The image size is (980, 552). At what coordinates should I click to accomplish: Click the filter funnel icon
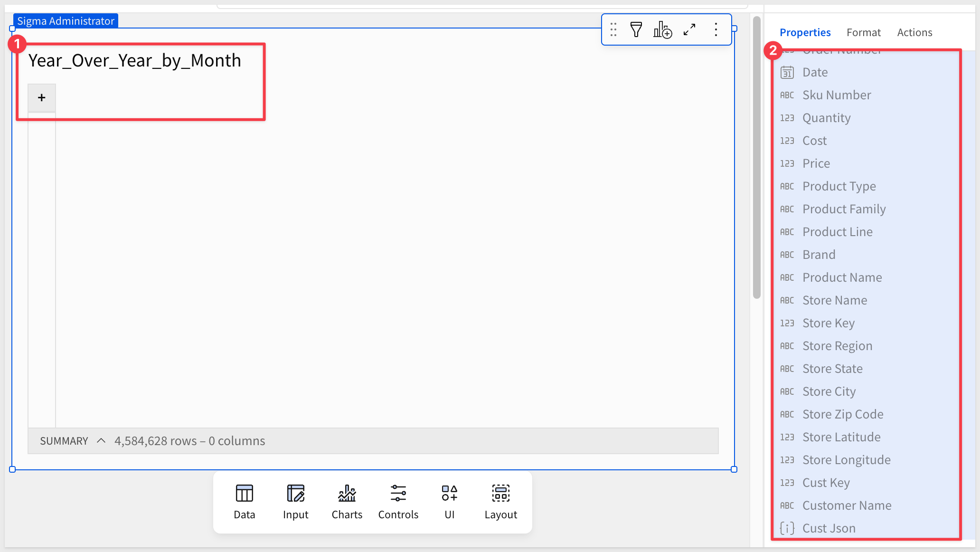click(x=636, y=30)
